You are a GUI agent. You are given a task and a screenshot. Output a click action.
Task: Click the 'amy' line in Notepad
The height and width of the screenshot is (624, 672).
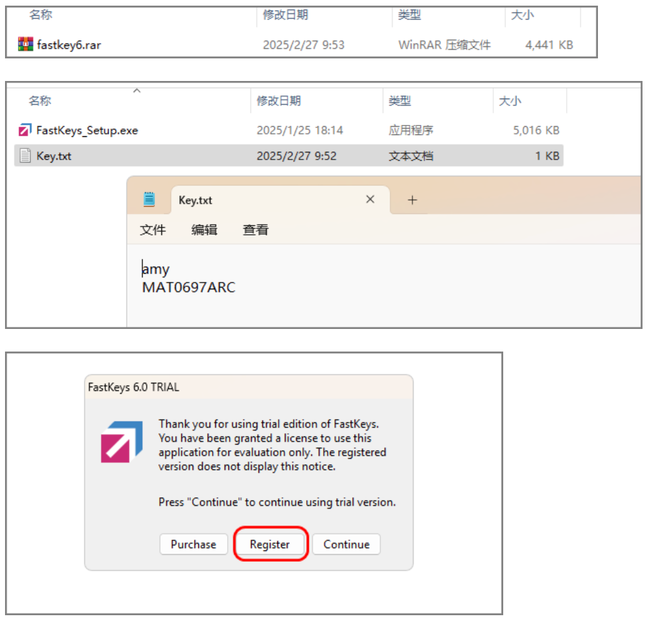coord(156,269)
